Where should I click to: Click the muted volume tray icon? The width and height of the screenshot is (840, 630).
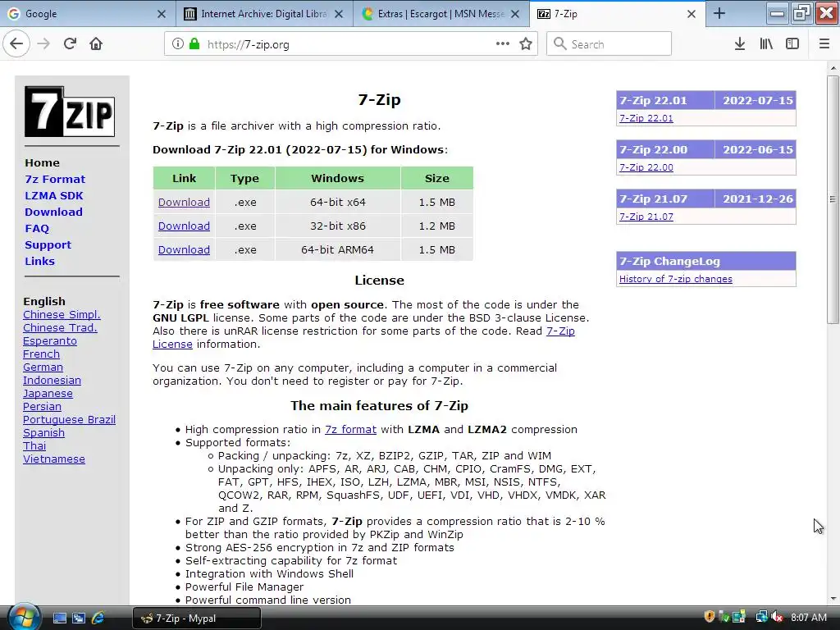coord(776,617)
